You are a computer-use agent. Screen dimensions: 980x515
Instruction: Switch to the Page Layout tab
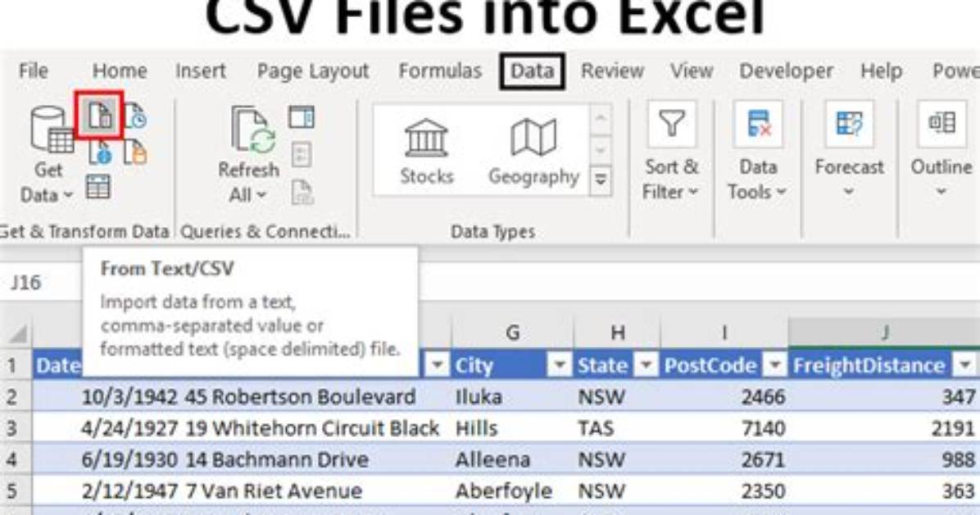coord(313,71)
